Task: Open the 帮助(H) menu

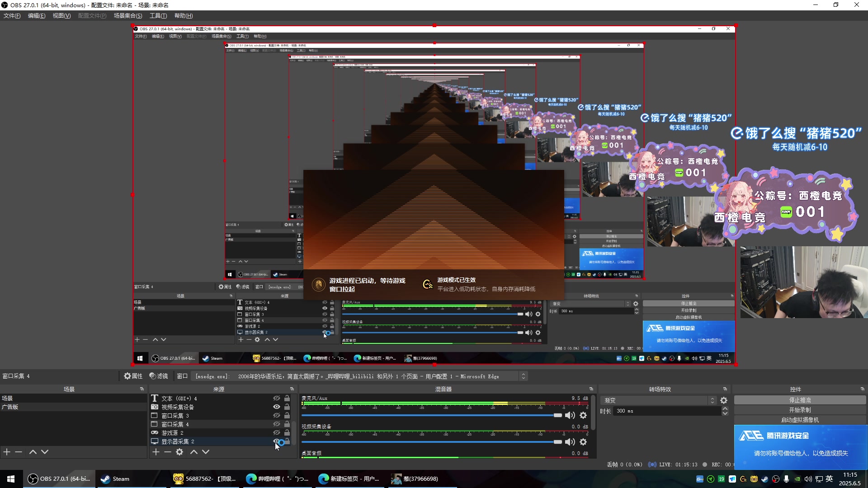Action: [x=184, y=16]
